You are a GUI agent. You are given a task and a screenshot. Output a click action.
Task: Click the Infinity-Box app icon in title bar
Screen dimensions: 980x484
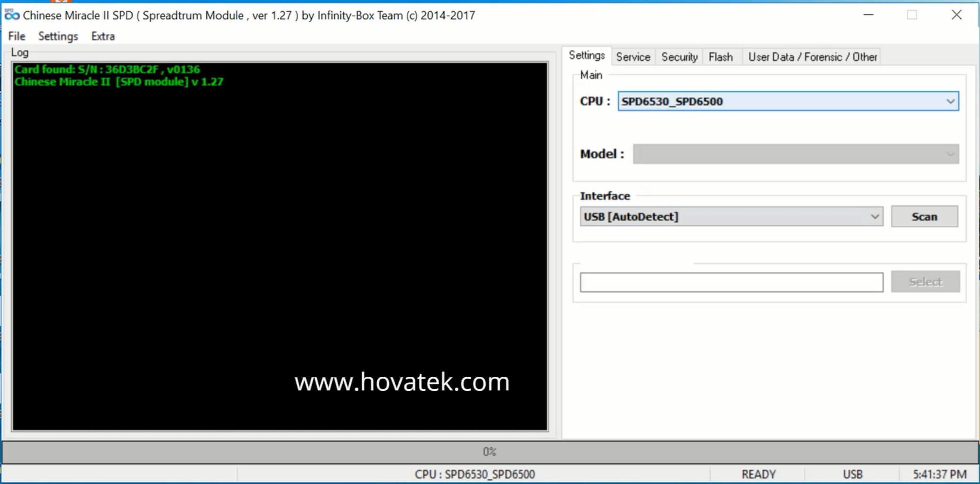pyautogui.click(x=12, y=15)
